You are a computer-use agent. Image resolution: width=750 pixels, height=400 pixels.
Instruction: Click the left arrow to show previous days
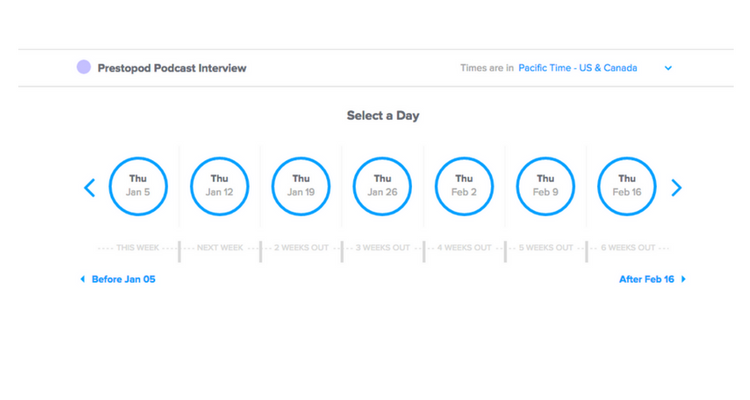pos(89,187)
